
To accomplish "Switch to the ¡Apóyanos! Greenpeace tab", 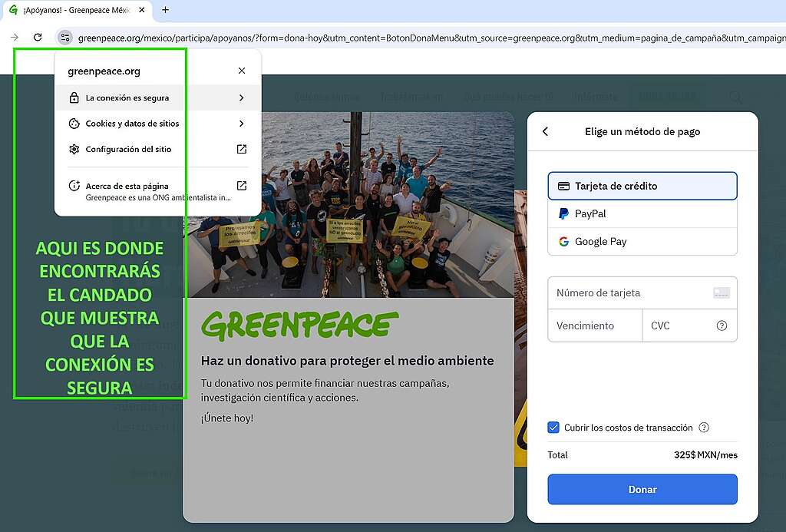I will [77, 10].
